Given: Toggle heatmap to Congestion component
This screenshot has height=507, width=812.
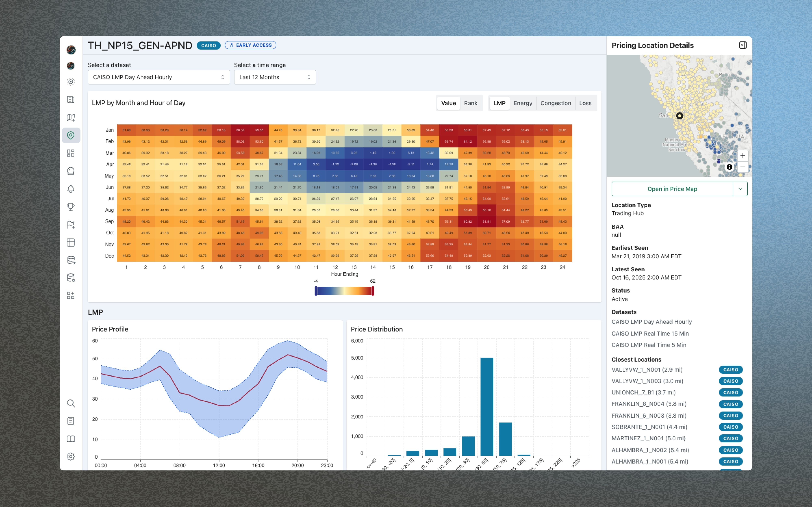Looking at the screenshot, I should tap(555, 103).
